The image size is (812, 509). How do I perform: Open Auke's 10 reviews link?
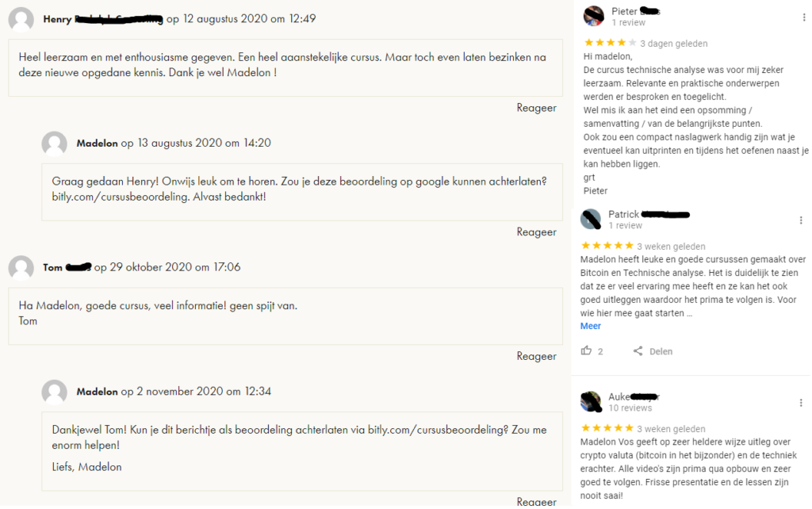pos(630,408)
